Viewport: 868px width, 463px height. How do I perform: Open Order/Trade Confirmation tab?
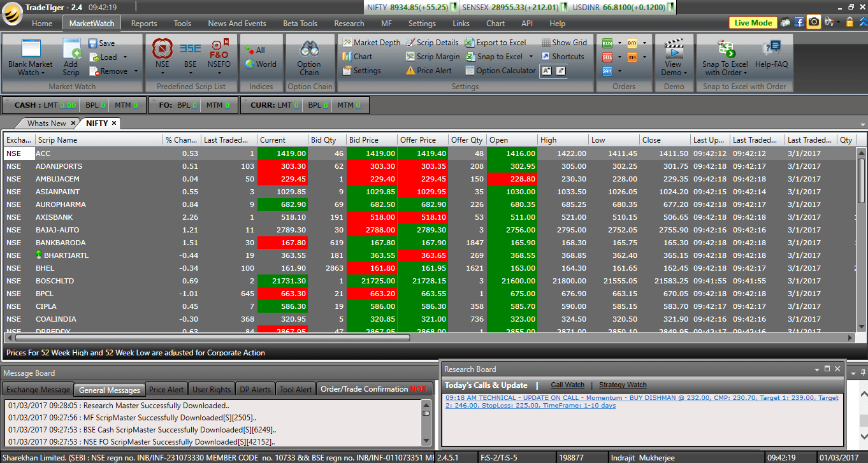coord(373,389)
